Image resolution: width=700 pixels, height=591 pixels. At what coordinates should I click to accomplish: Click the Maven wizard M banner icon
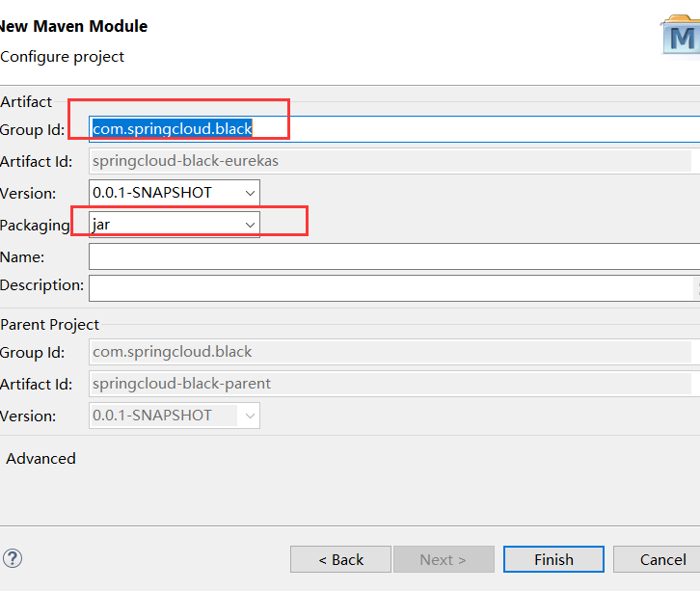681,36
